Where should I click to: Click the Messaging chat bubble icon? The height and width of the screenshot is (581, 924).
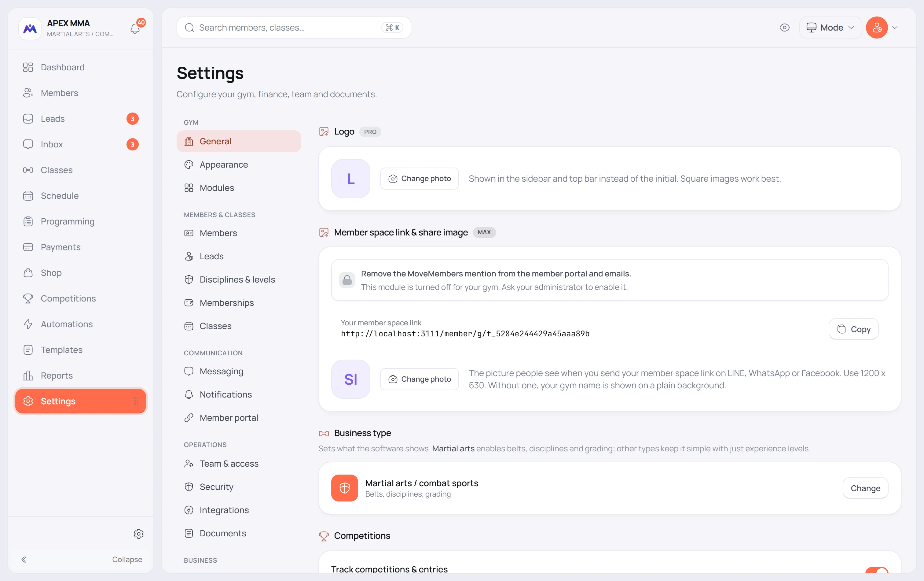pyautogui.click(x=189, y=371)
